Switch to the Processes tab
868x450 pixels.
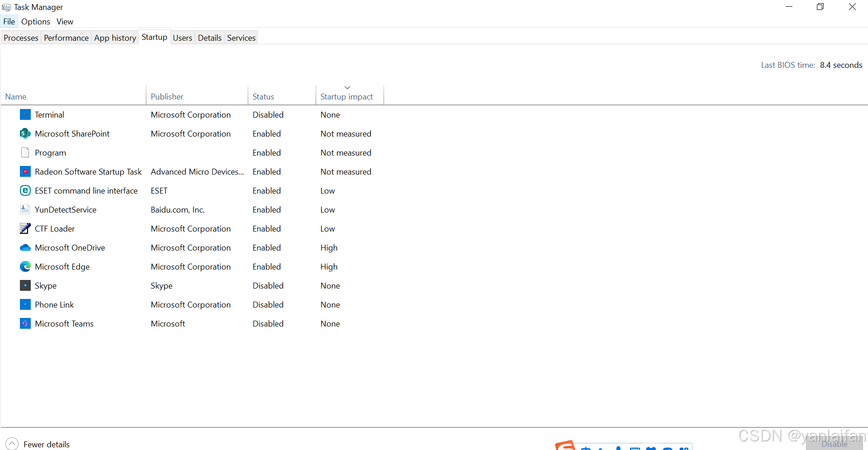point(21,38)
